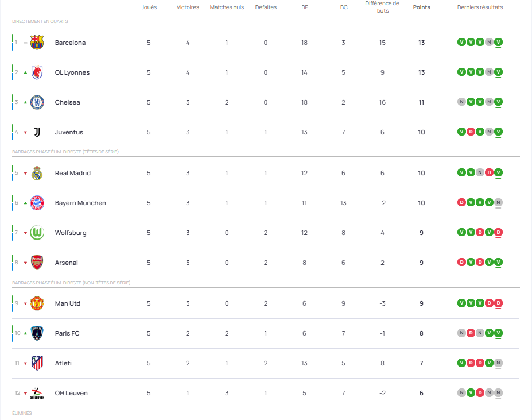The height and width of the screenshot is (420, 532).
Task: Click the Arsenal club crest
Action: tap(37, 263)
